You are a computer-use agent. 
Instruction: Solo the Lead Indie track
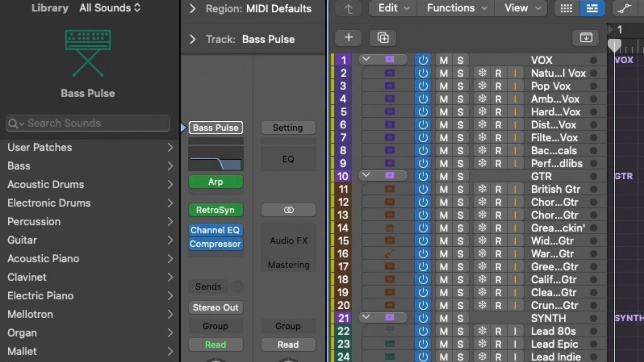pyautogui.click(x=460, y=357)
